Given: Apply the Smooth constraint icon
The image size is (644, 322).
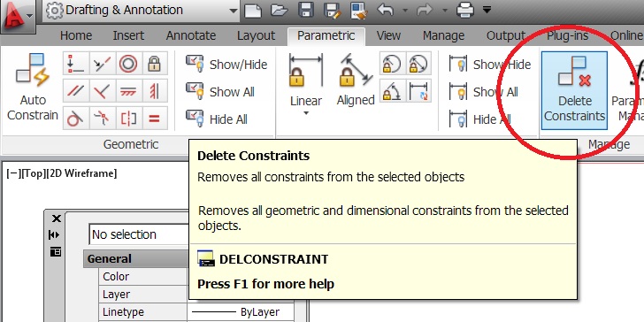Looking at the screenshot, I should point(103,119).
